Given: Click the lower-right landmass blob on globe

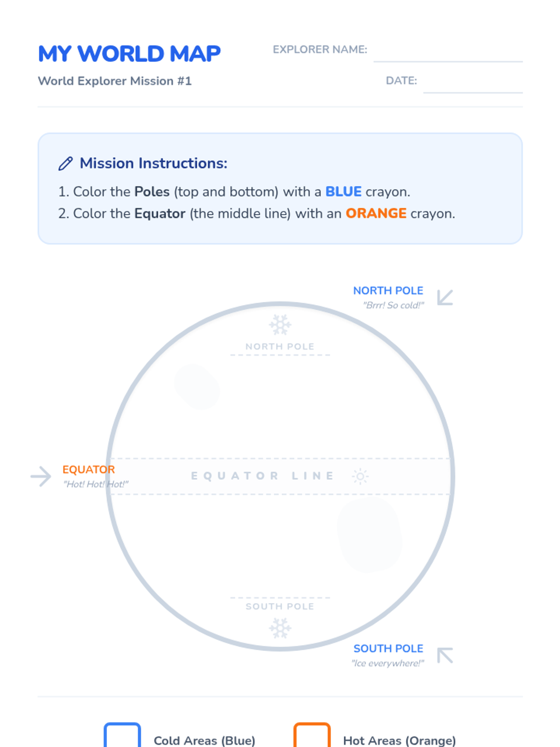Looking at the screenshot, I should 370,535.
